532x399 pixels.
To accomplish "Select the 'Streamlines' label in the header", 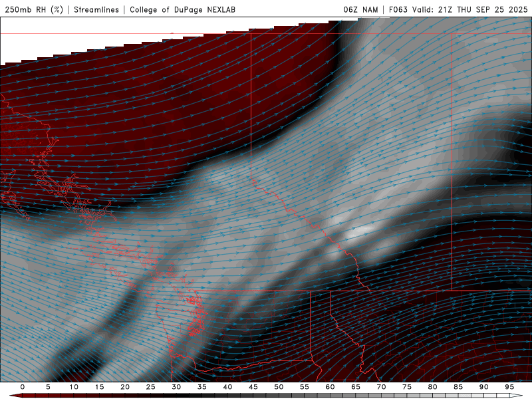I will point(96,9).
